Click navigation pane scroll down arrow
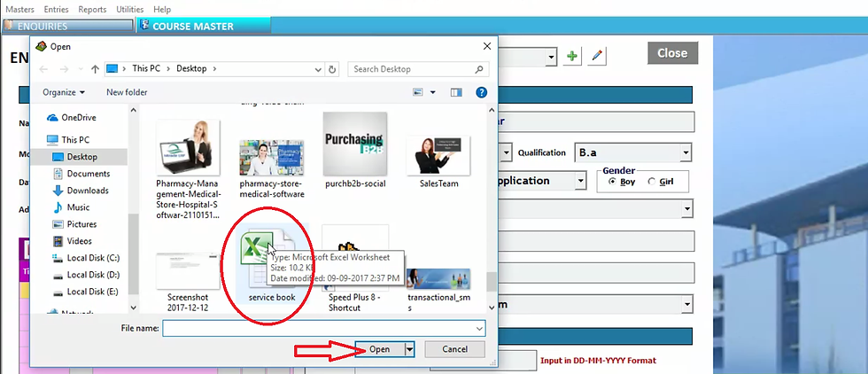 pos(134,307)
